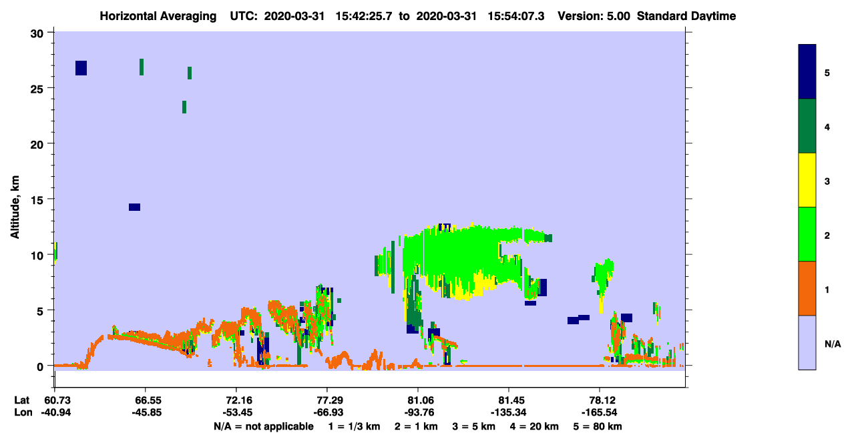Click longitude value -53.45
The height and width of the screenshot is (445, 868).
[x=236, y=412]
